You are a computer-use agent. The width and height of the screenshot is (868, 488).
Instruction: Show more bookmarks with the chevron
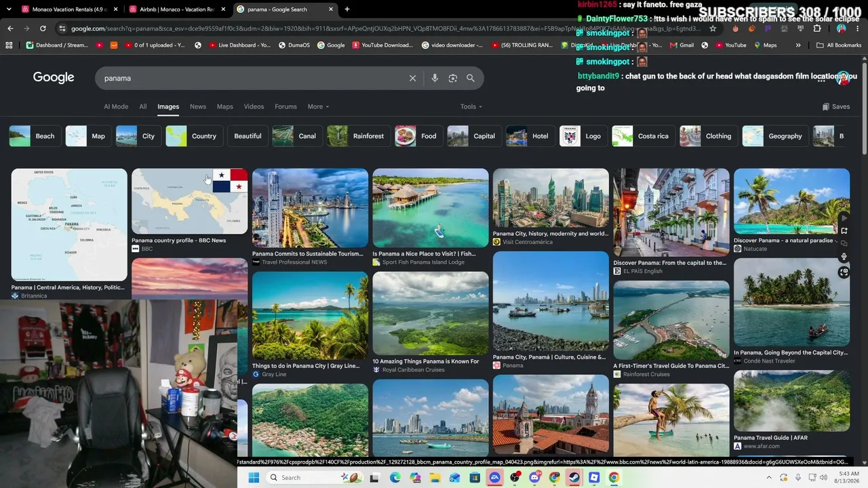798,45
